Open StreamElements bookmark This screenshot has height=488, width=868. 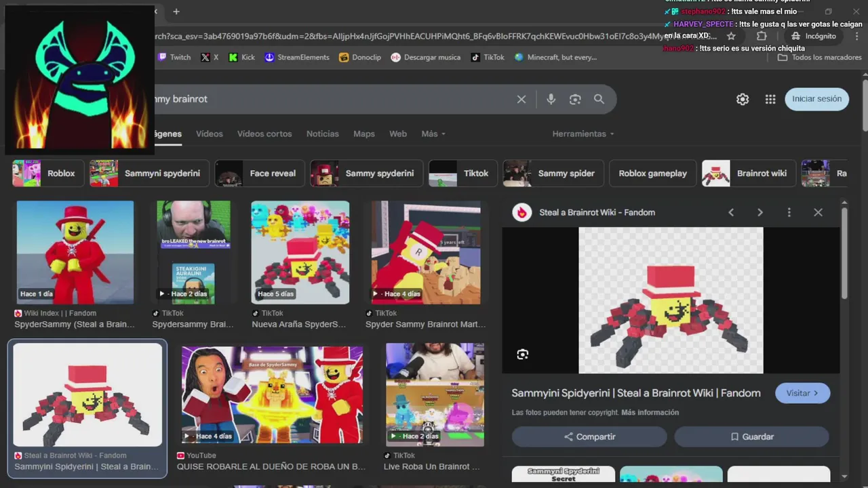coord(297,57)
